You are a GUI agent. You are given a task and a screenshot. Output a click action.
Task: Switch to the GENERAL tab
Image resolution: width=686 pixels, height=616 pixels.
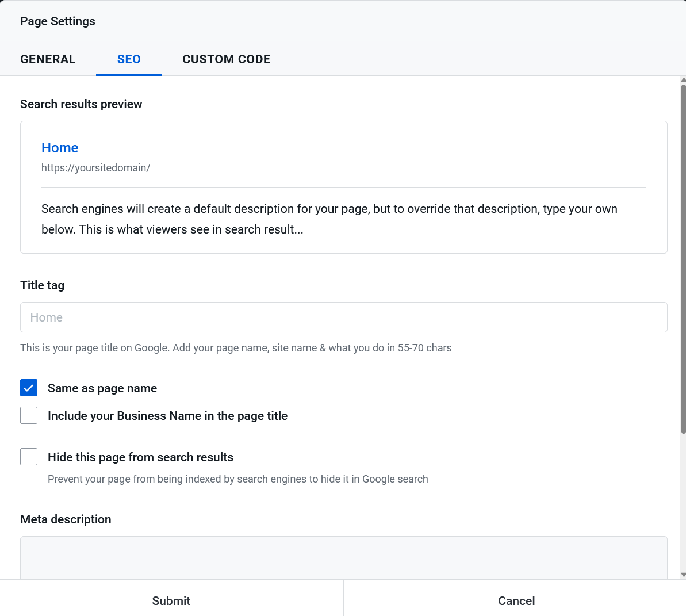(48, 59)
